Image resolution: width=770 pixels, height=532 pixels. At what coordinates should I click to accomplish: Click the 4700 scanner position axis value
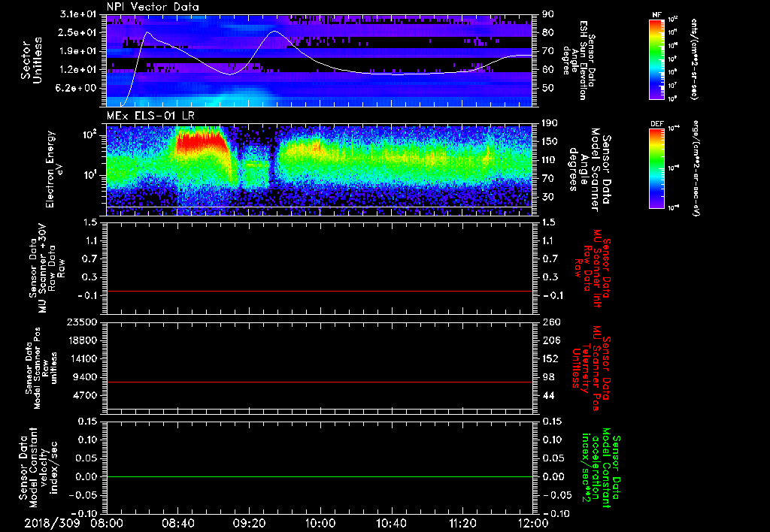[85, 395]
